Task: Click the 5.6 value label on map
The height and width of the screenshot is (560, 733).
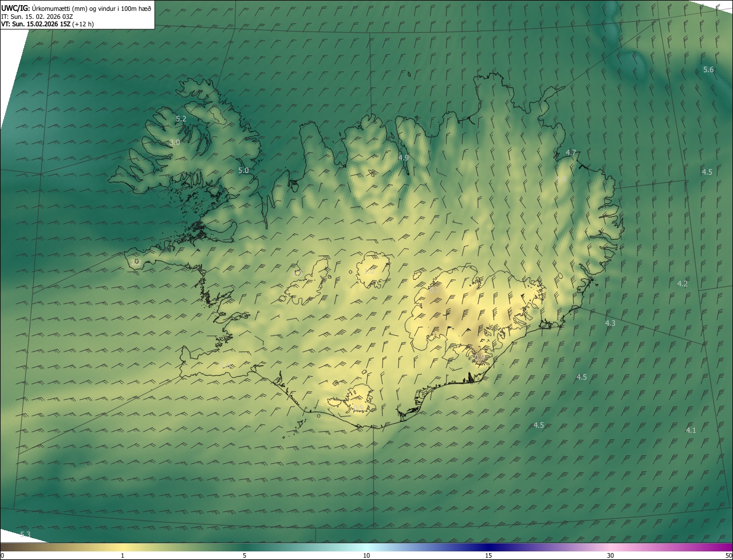Action: click(x=708, y=70)
